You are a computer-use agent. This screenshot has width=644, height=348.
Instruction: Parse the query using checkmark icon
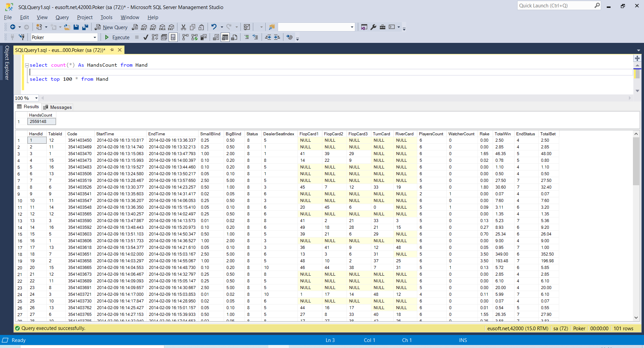[x=146, y=37]
